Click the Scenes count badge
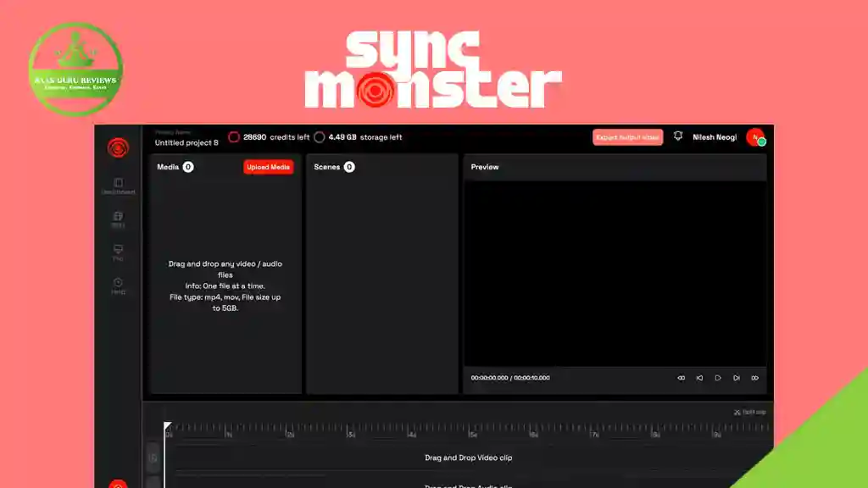This screenshot has height=488, width=868. click(x=349, y=167)
